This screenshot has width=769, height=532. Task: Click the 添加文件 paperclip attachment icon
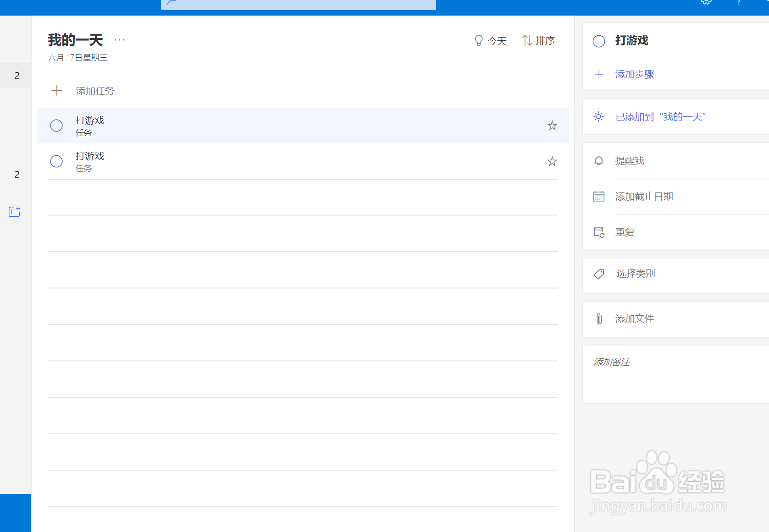(x=599, y=319)
